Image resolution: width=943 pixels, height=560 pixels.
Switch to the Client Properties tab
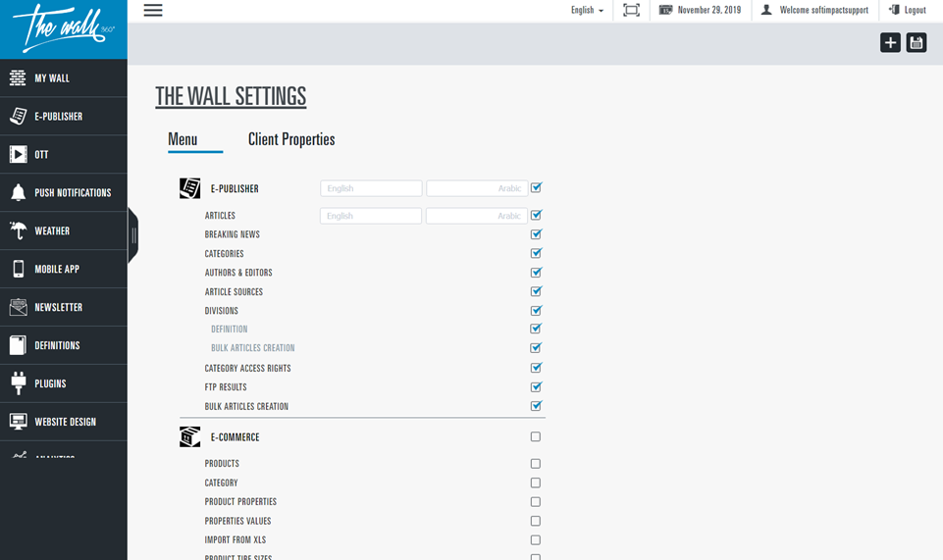click(x=291, y=139)
